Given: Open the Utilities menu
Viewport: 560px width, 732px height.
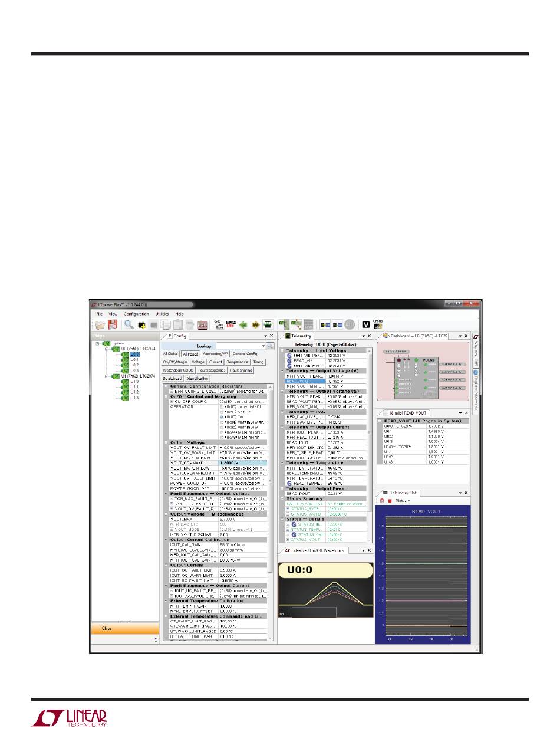Looking at the screenshot, I should pyautogui.click(x=162, y=314).
